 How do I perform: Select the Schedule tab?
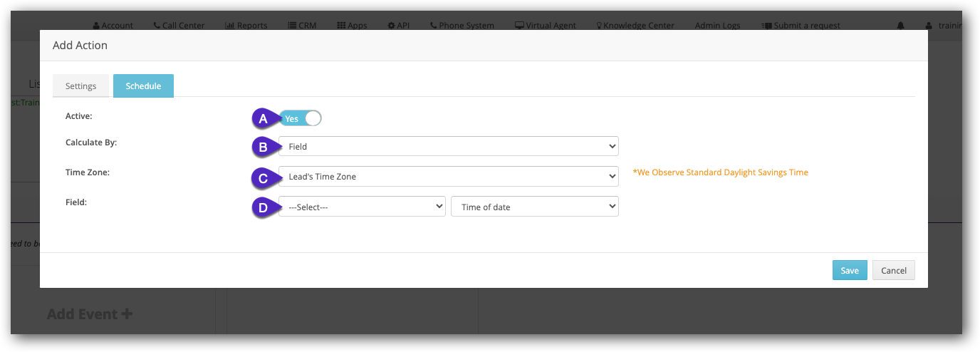click(x=143, y=86)
